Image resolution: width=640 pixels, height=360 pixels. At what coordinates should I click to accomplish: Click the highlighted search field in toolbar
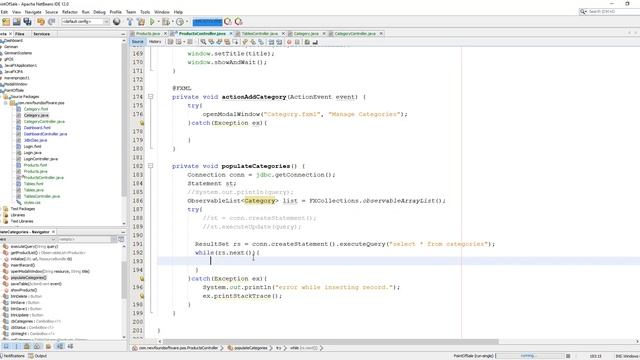pyautogui.click(x=207, y=22)
